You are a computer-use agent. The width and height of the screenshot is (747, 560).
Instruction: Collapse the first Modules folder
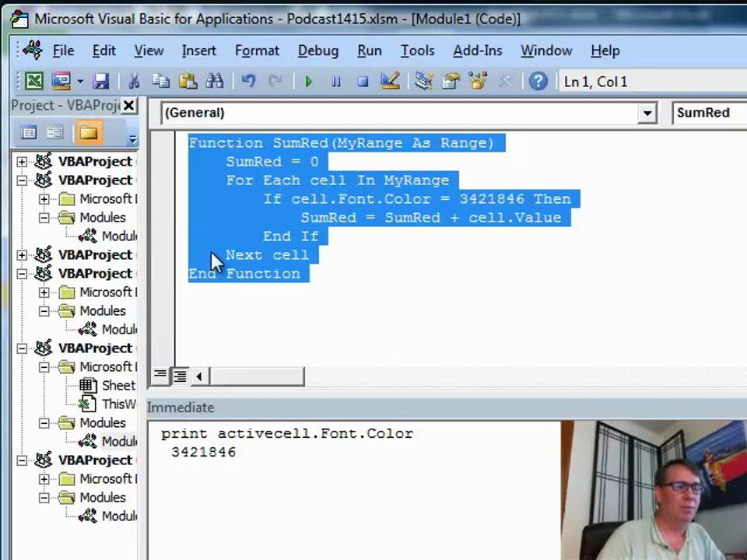point(44,218)
